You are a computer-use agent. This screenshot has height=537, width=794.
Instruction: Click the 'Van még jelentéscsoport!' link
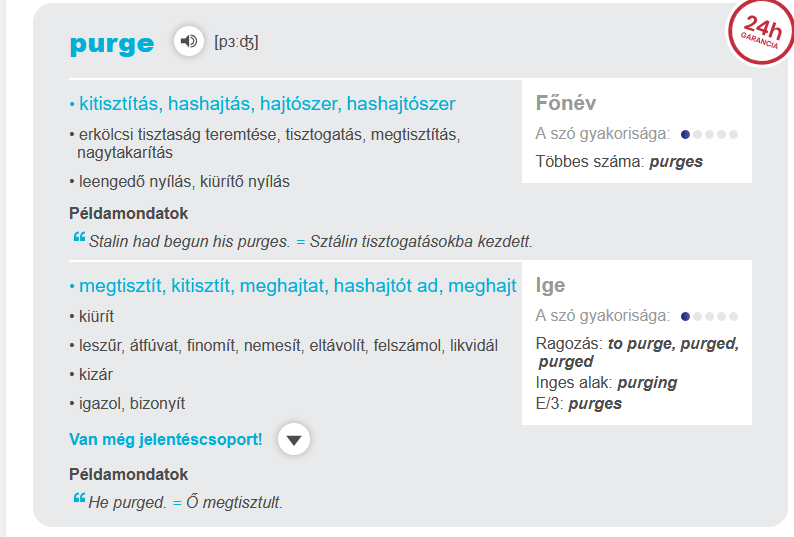[166, 439]
